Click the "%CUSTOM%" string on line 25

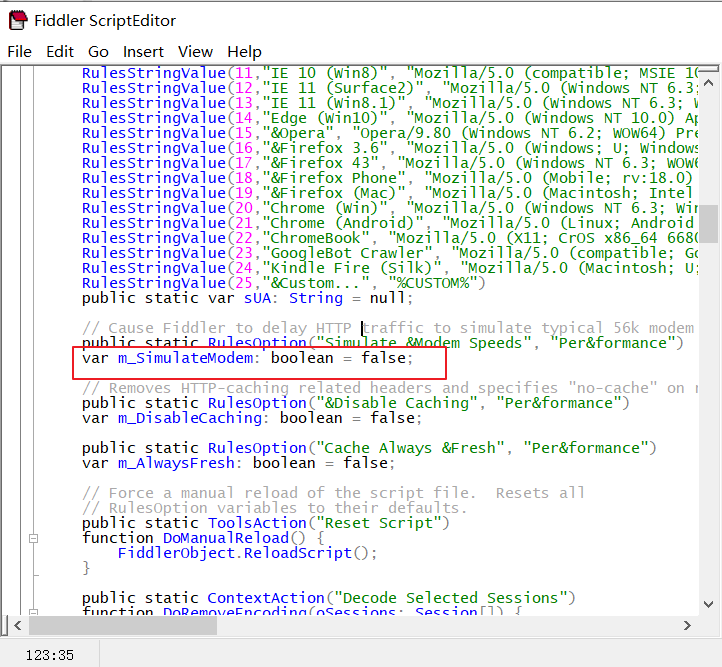tap(432, 283)
